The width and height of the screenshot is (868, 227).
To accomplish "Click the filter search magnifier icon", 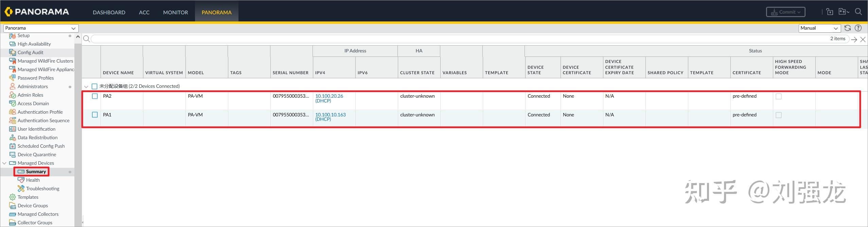I will (87, 39).
